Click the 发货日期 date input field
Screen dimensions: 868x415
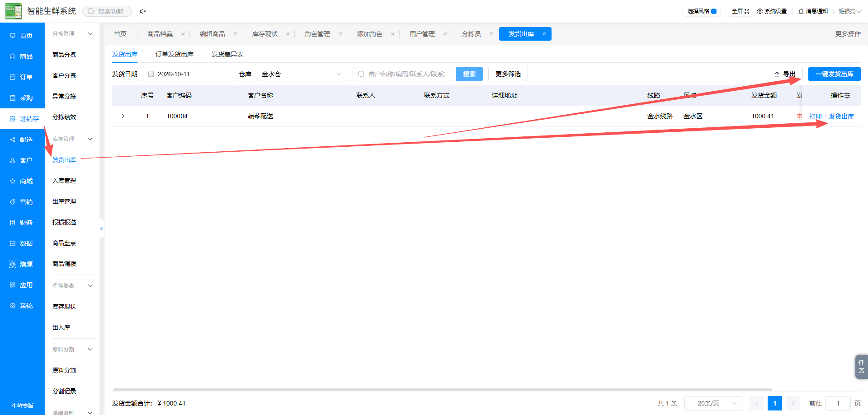pyautogui.click(x=188, y=74)
